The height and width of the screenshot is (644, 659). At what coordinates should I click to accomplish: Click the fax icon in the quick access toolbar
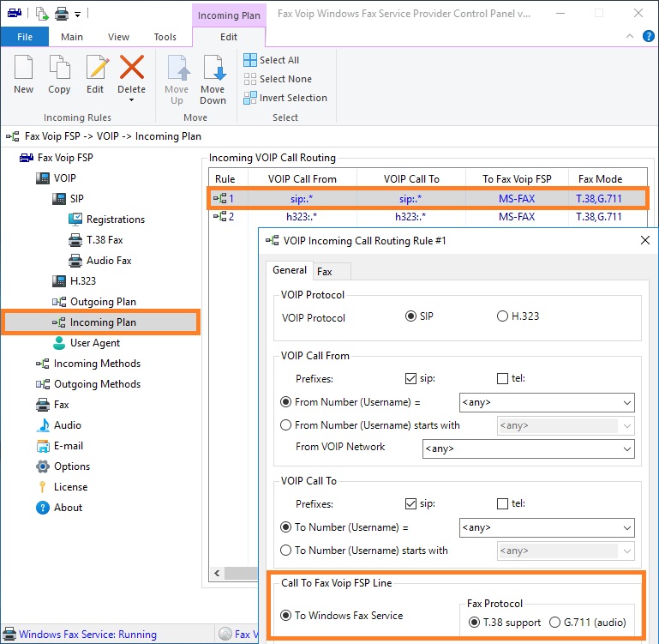click(15, 13)
